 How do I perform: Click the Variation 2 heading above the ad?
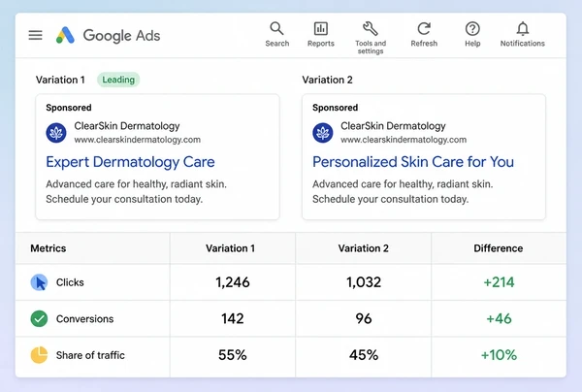coord(327,80)
